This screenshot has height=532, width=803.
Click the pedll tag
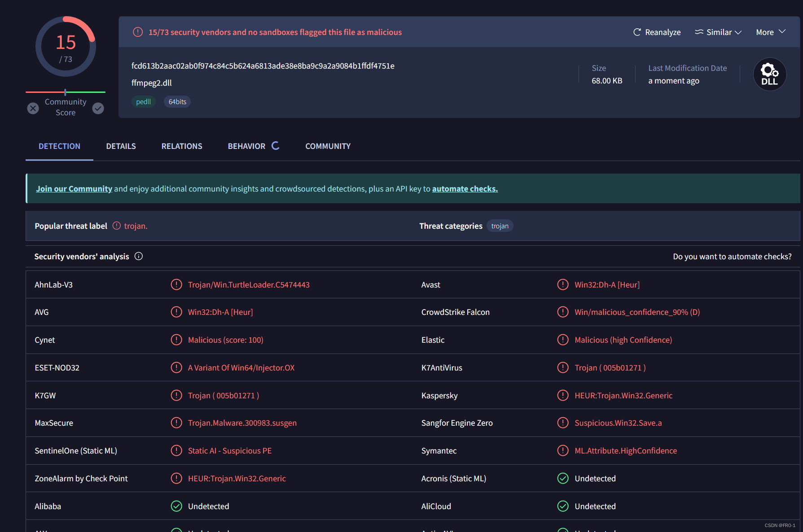[x=143, y=102]
